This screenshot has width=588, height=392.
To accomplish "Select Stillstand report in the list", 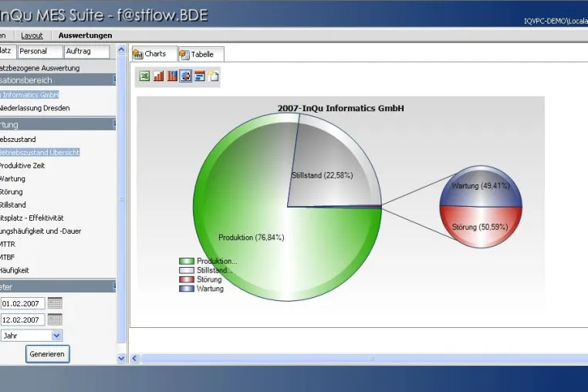I will click(13, 204).
